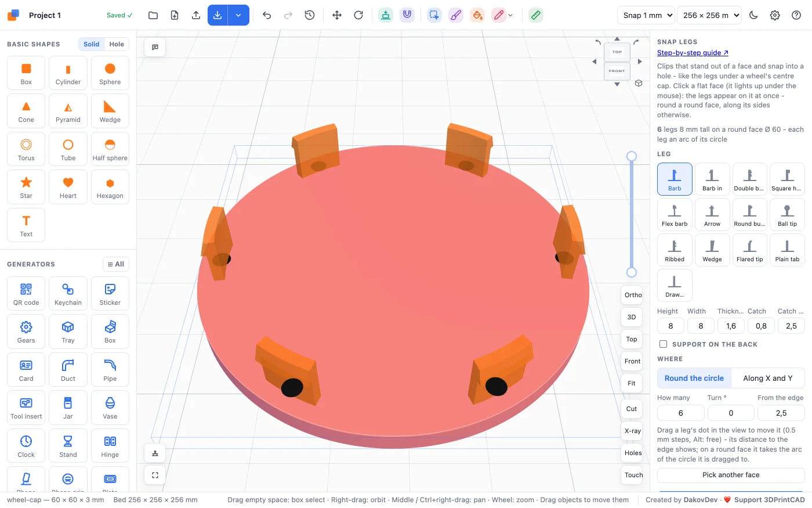Switch on dark mode moon icon
Viewport: 812px width, 508px height.
(753, 15)
